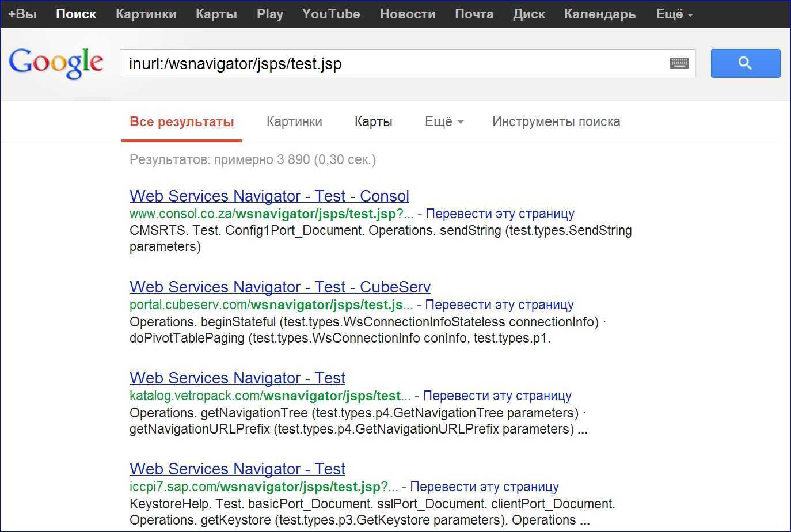Open Инструменты поиска search tools

click(x=556, y=121)
